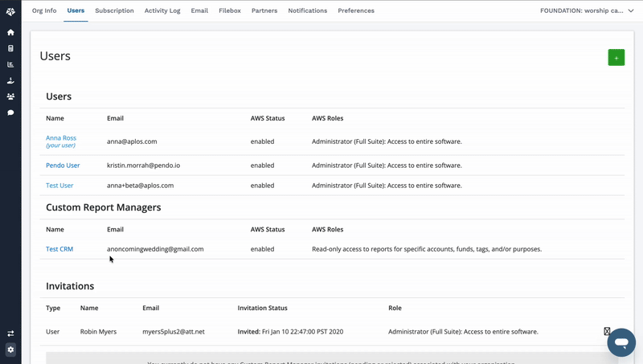The height and width of the screenshot is (364, 643).
Task: Open the donations hand icon in sidebar
Action: [x=10, y=80]
